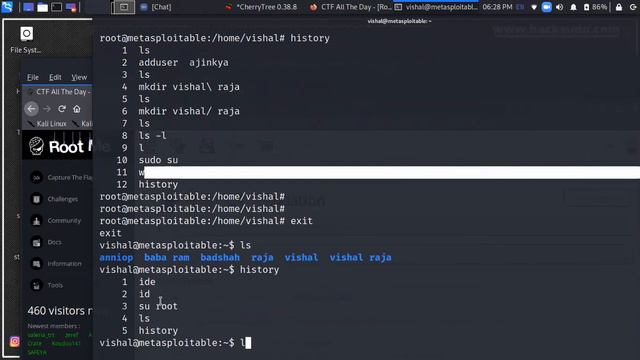Open the file manager launcher in panel
Image resolution: width=640 pixels, height=360 pixels.
click(42, 7)
